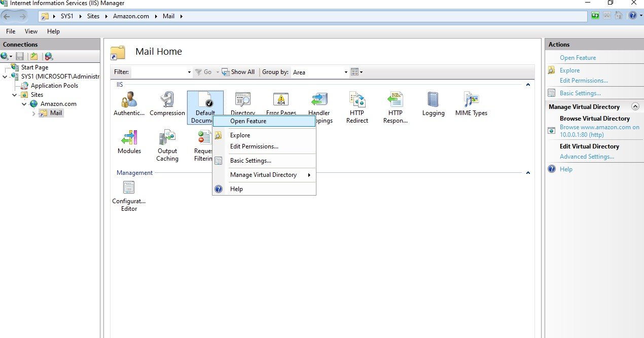Click the Help icon in address bar

tap(632, 16)
